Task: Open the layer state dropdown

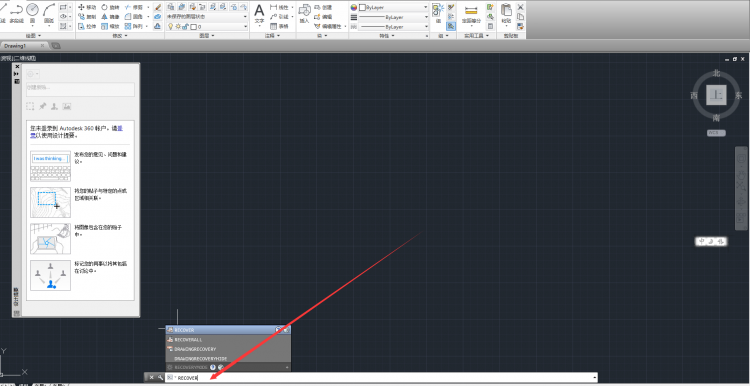Action: [x=207, y=17]
